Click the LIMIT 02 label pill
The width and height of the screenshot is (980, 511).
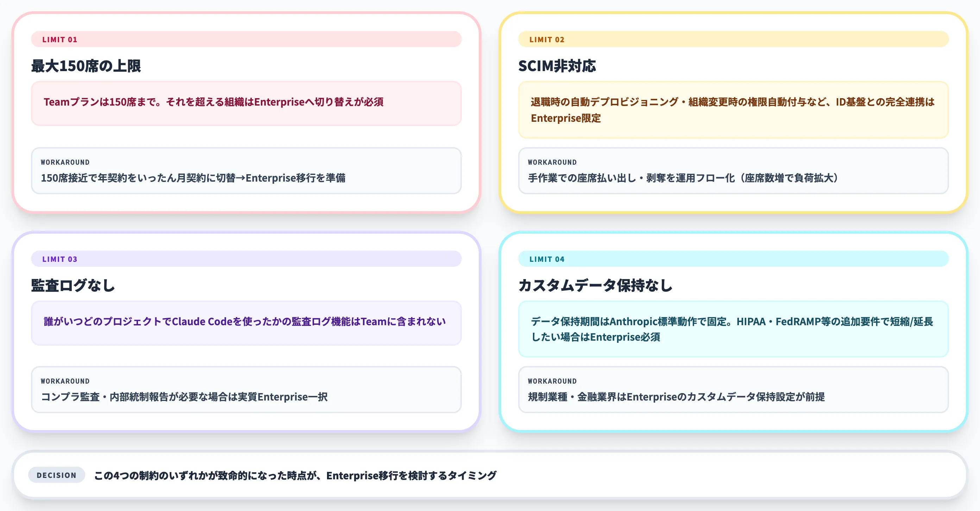[x=733, y=39]
